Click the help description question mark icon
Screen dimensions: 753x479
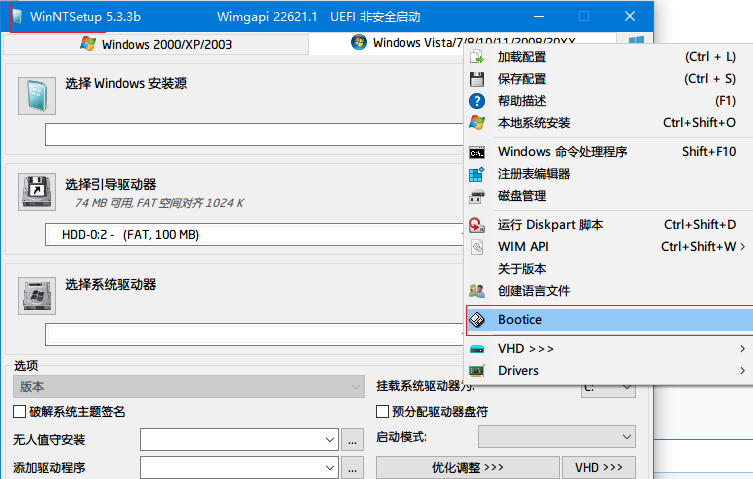tap(478, 101)
